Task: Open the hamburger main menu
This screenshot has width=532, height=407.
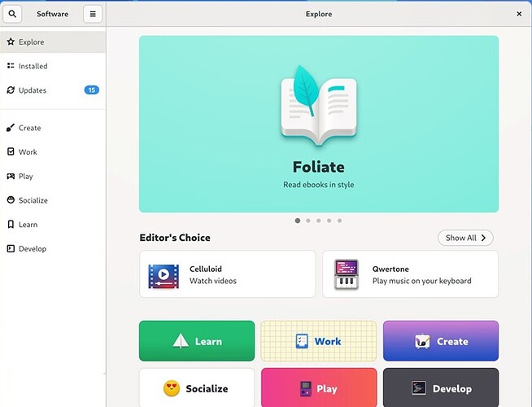Action: (93, 14)
